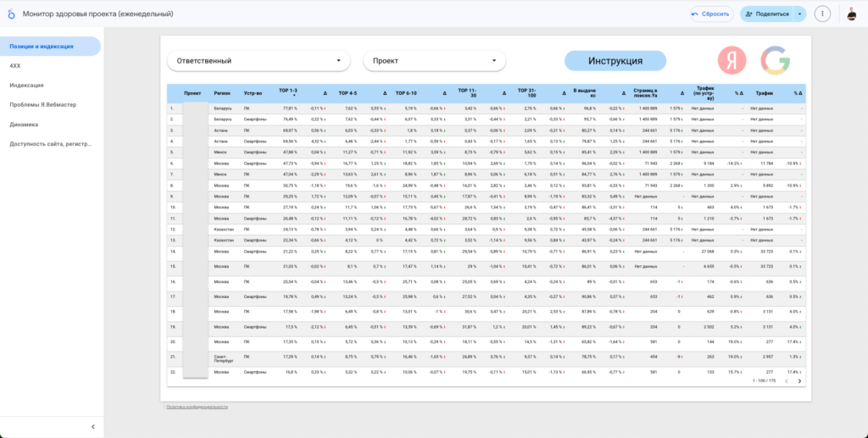The height and width of the screenshot is (438, 868).
Task: Click row number 14. in the table
Action: tap(173, 251)
